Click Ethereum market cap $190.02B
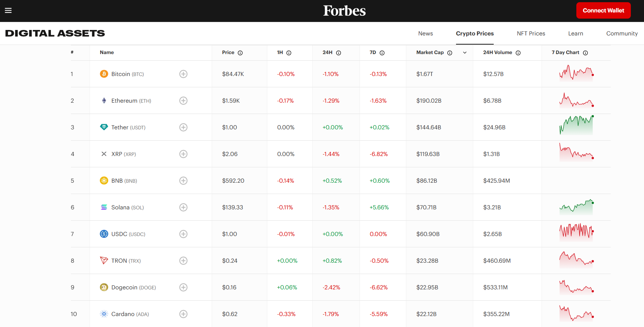644x327 pixels. tap(429, 101)
